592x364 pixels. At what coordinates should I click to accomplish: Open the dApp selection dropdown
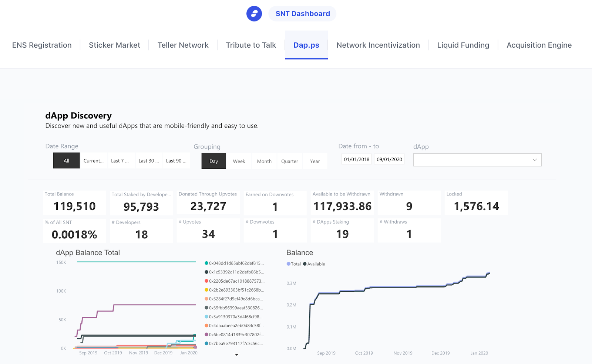pyautogui.click(x=477, y=160)
